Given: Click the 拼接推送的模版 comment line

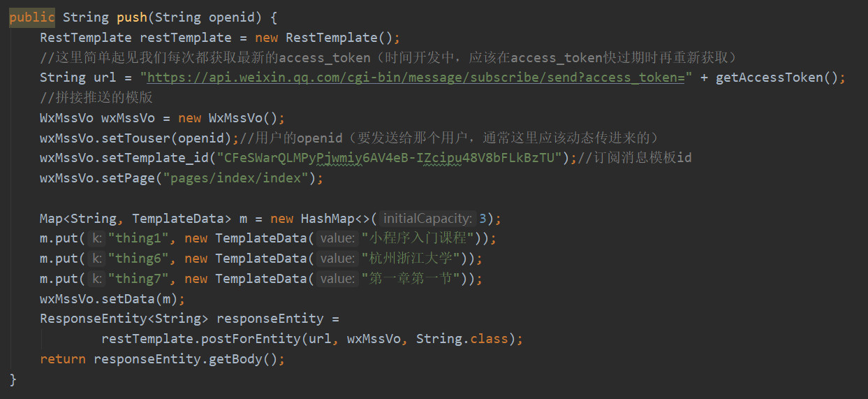Looking at the screenshot, I should point(96,98).
